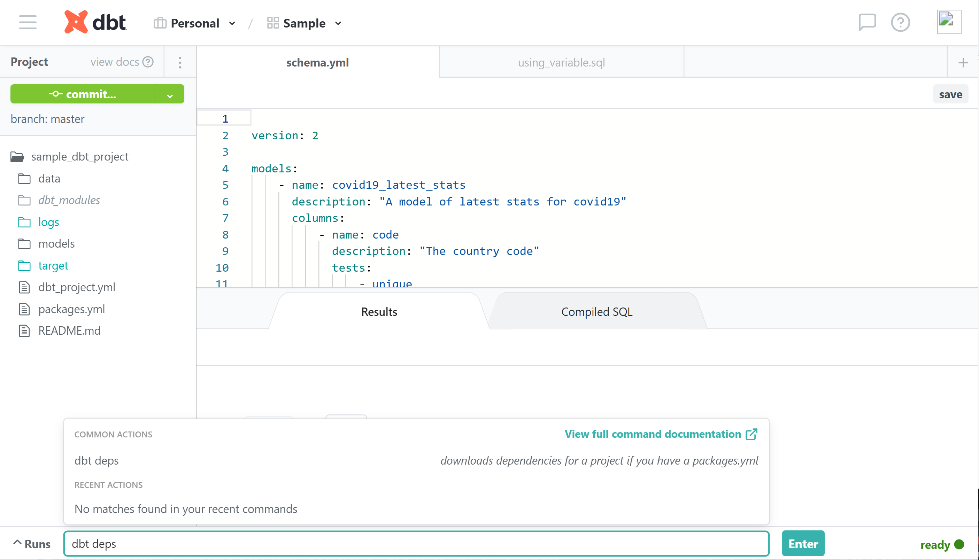Switch to the Compiled SQL tab
The width and height of the screenshot is (979, 560).
click(596, 312)
